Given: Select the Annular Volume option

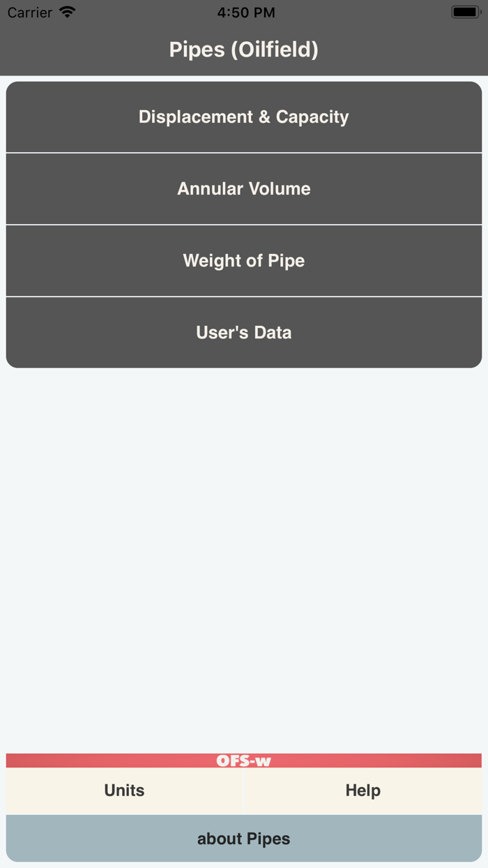Looking at the screenshot, I should [243, 189].
